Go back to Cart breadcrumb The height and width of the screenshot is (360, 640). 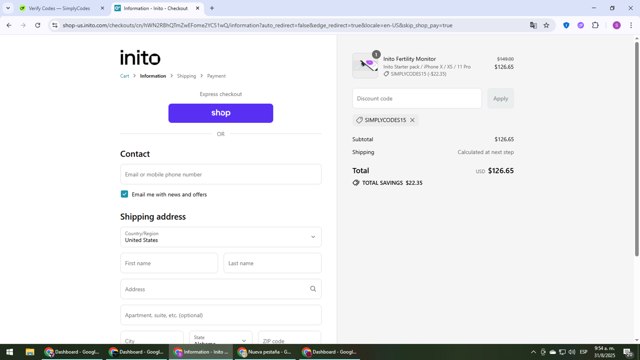tap(124, 76)
